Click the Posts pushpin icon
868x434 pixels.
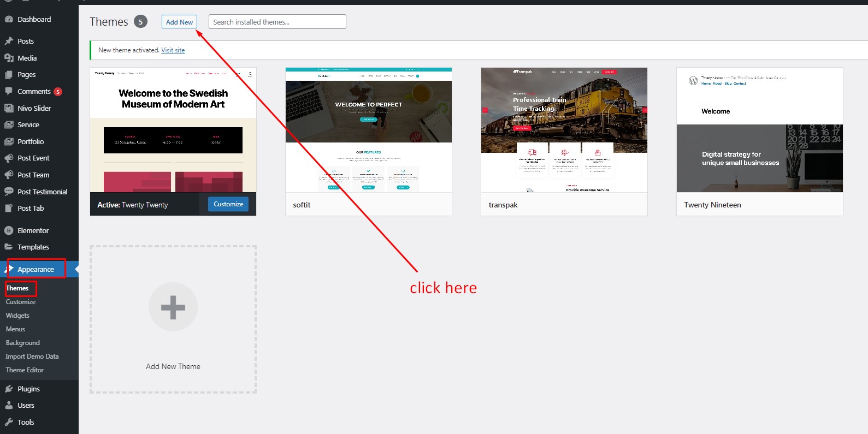coord(9,41)
